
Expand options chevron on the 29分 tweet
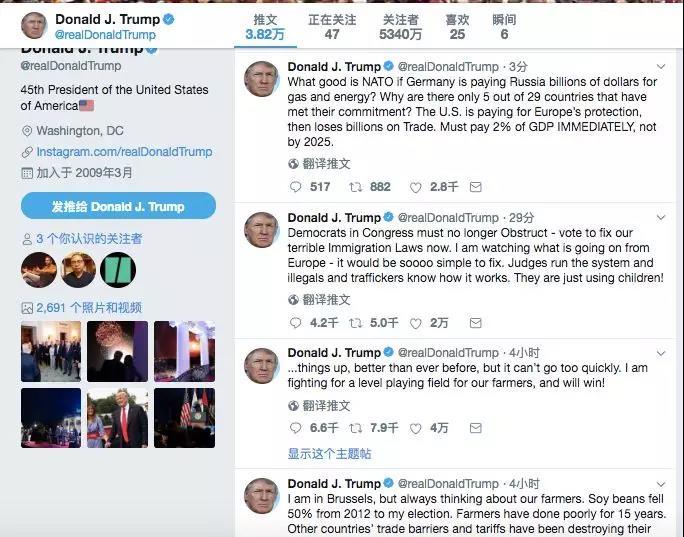(x=661, y=217)
